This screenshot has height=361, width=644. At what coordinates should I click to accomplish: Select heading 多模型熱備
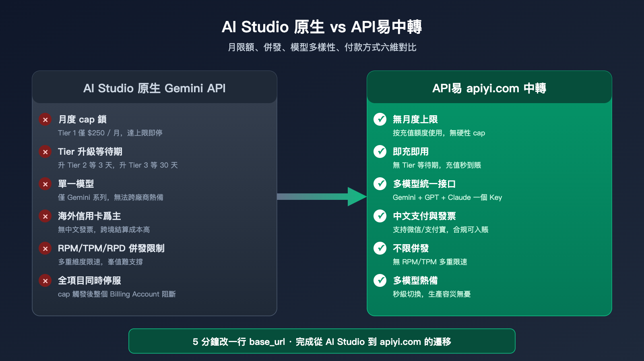415,281
